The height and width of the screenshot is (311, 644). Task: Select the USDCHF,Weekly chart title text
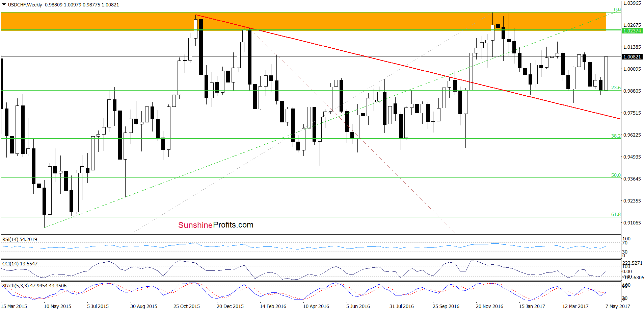coord(25,5)
